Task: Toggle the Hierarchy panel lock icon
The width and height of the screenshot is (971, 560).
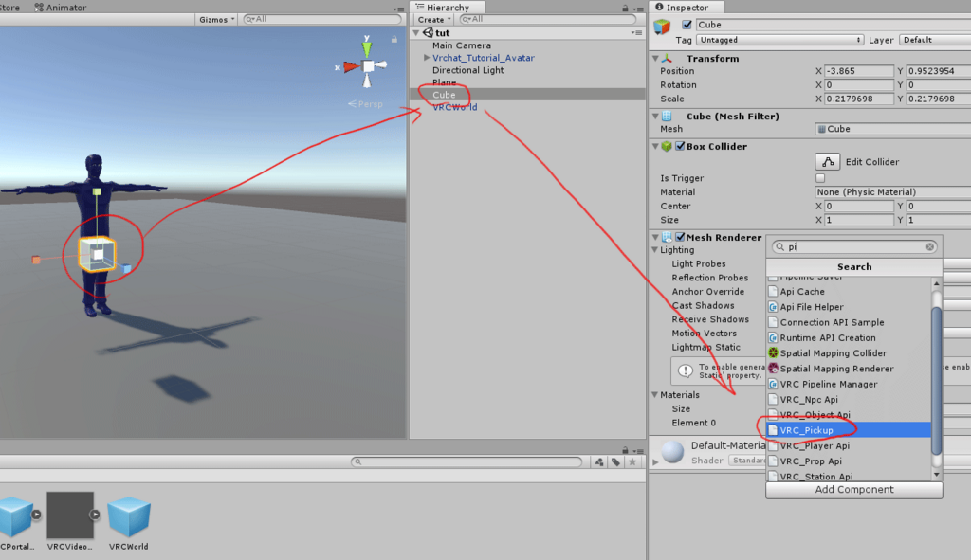Action: point(625,8)
